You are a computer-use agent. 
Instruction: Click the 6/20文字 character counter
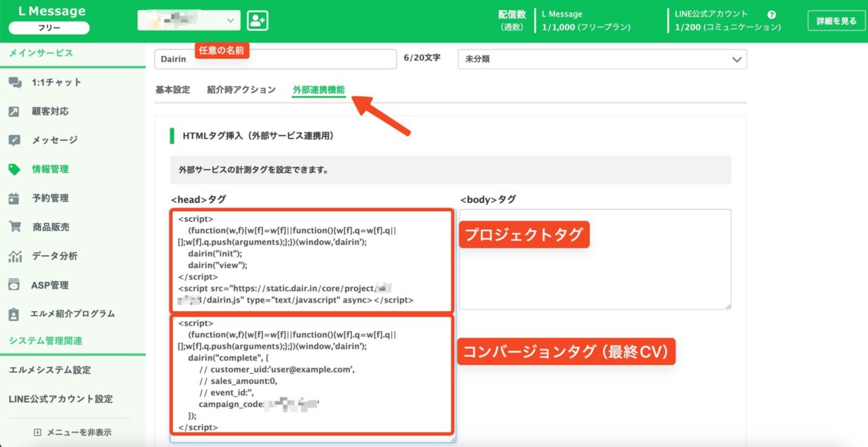point(422,58)
